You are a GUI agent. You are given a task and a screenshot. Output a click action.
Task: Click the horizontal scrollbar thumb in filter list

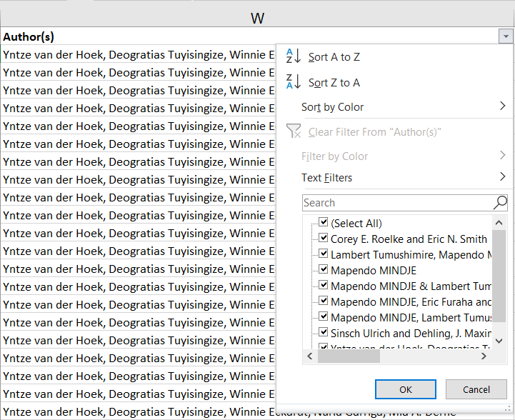click(x=349, y=356)
